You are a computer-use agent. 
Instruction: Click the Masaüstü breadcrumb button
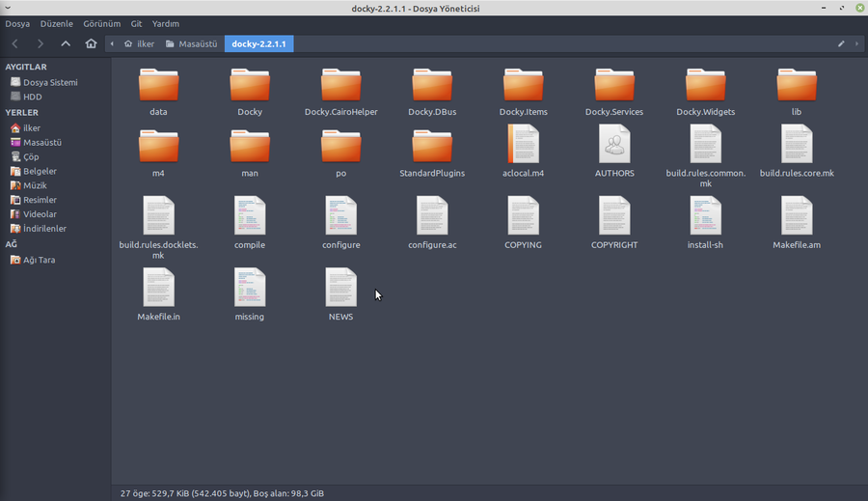click(191, 43)
